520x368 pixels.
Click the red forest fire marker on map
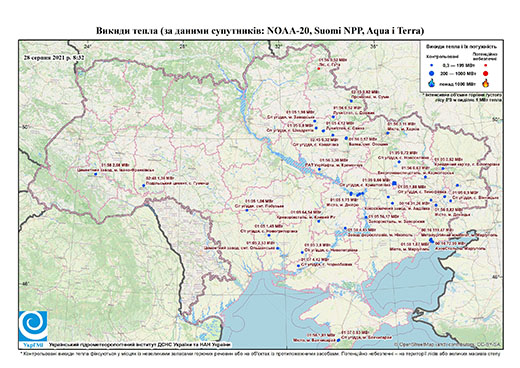319,68
